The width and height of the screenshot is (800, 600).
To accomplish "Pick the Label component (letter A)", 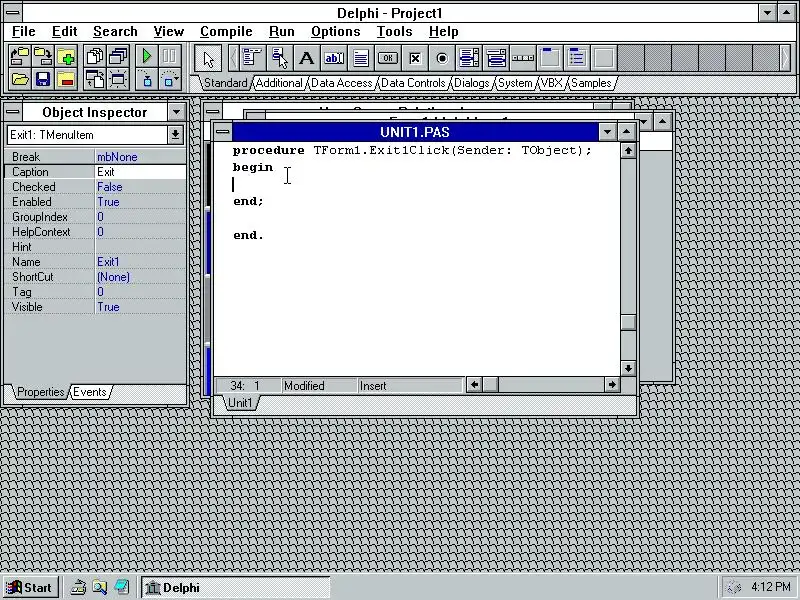I will (307, 58).
